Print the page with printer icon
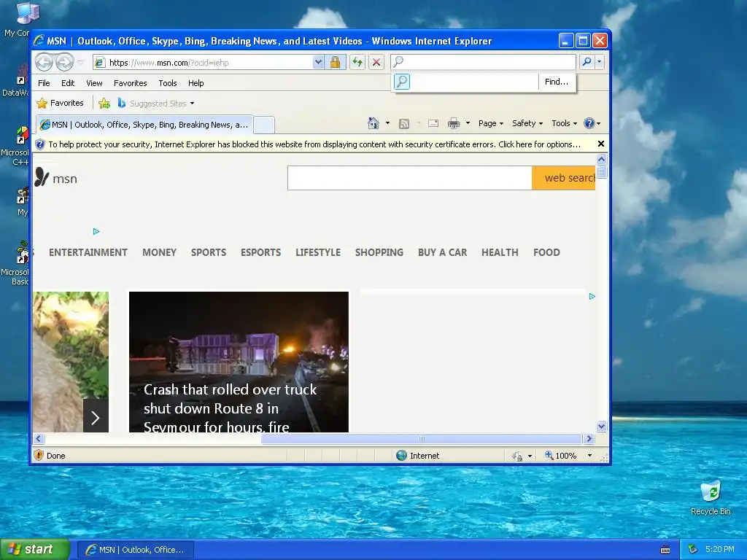747x560 pixels. pyautogui.click(x=454, y=123)
